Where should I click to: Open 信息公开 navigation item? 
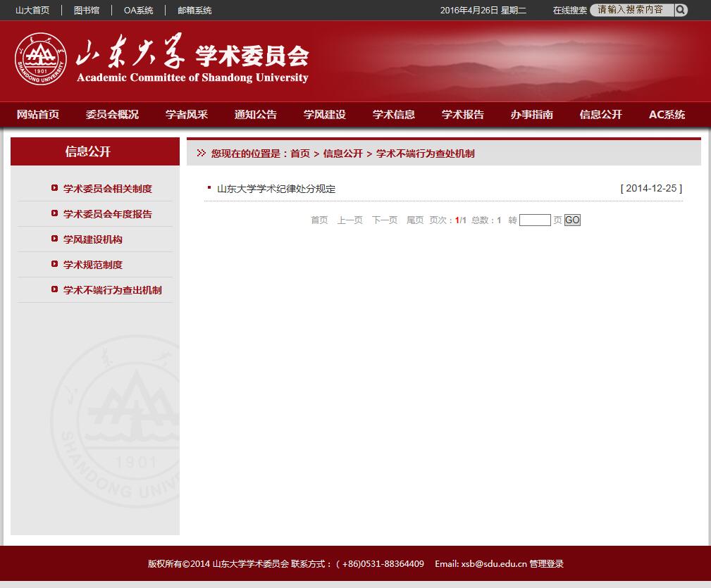click(601, 115)
